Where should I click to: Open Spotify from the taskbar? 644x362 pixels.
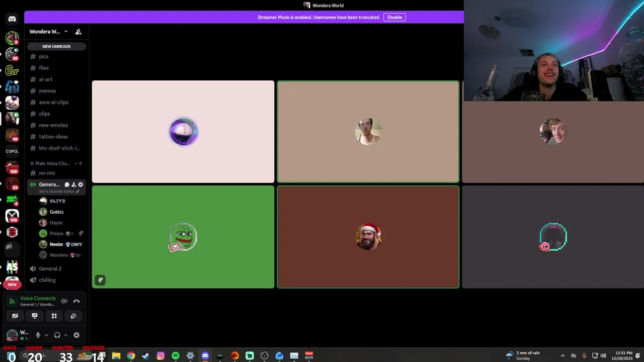176,356
